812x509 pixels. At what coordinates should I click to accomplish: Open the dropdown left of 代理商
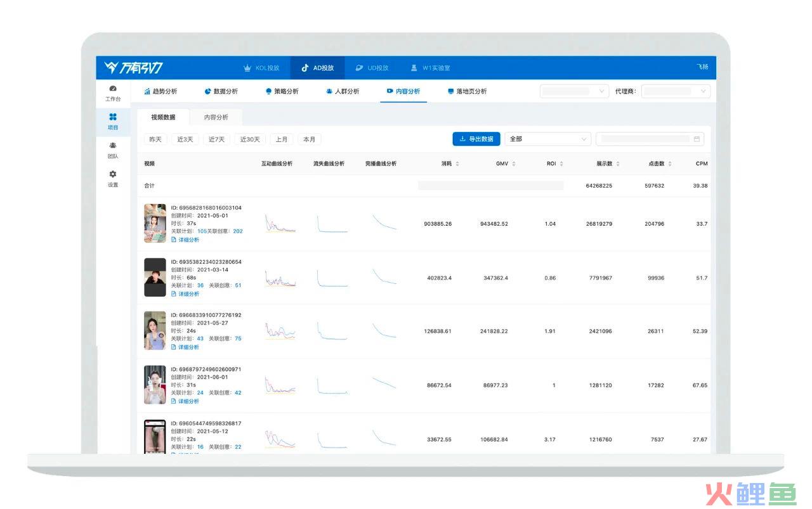575,91
